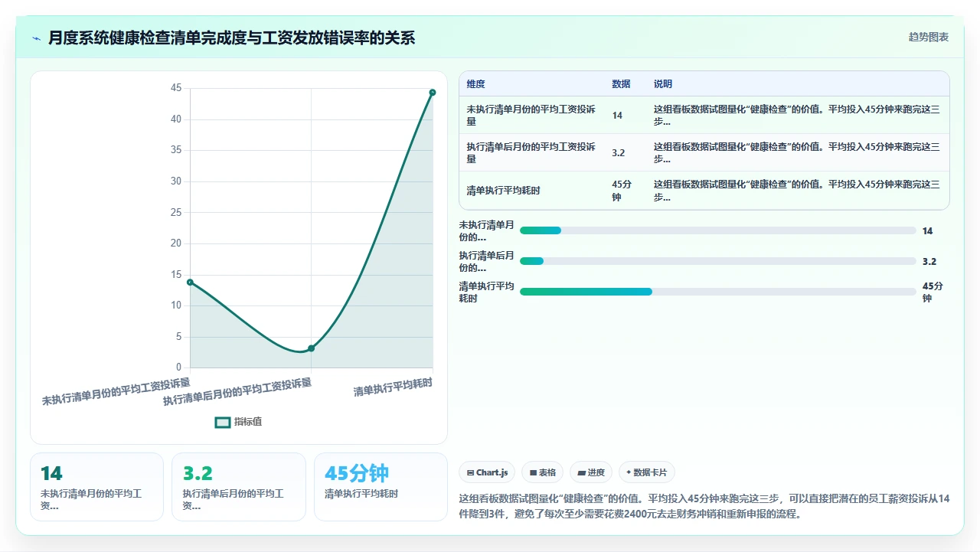Click x-axis label 未执行清单月份的平均工资投诉量
The image size is (980, 552).
tap(116, 390)
